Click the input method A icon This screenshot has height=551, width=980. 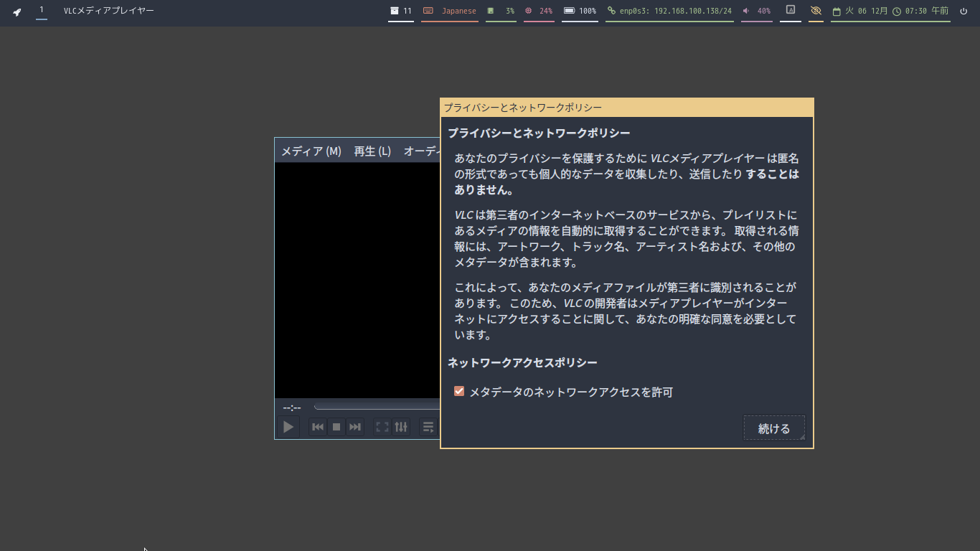click(791, 10)
